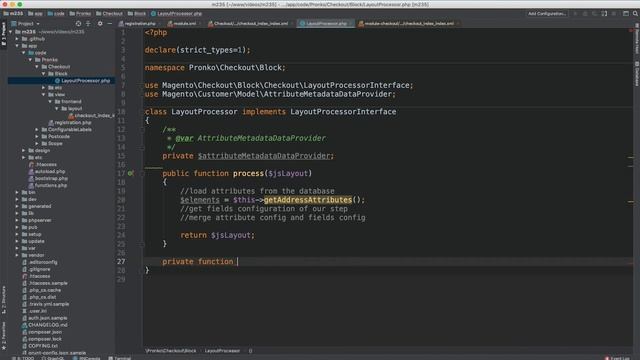Click the yellow warning marker on editor scrollbar
Screen dimensions: 640x360
[x=631, y=157]
